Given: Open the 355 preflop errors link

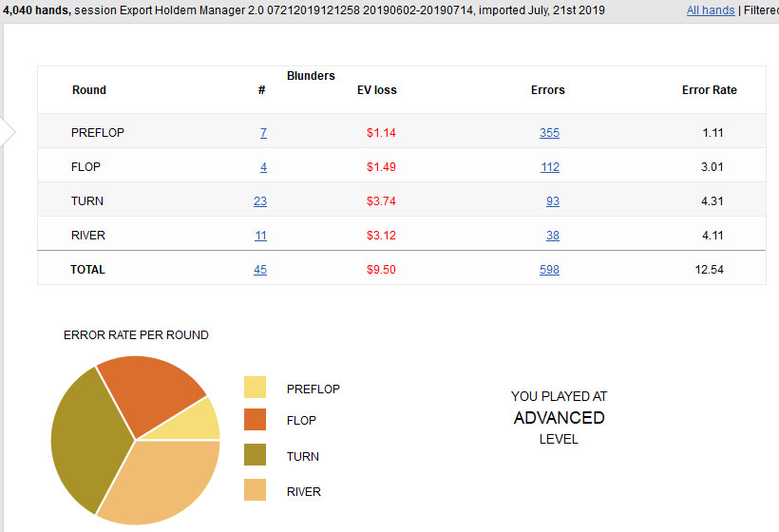Looking at the screenshot, I should pyautogui.click(x=549, y=133).
